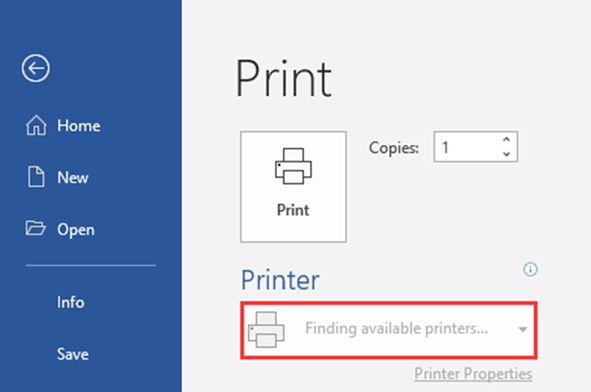Click the back arrow circle icon

coord(35,68)
